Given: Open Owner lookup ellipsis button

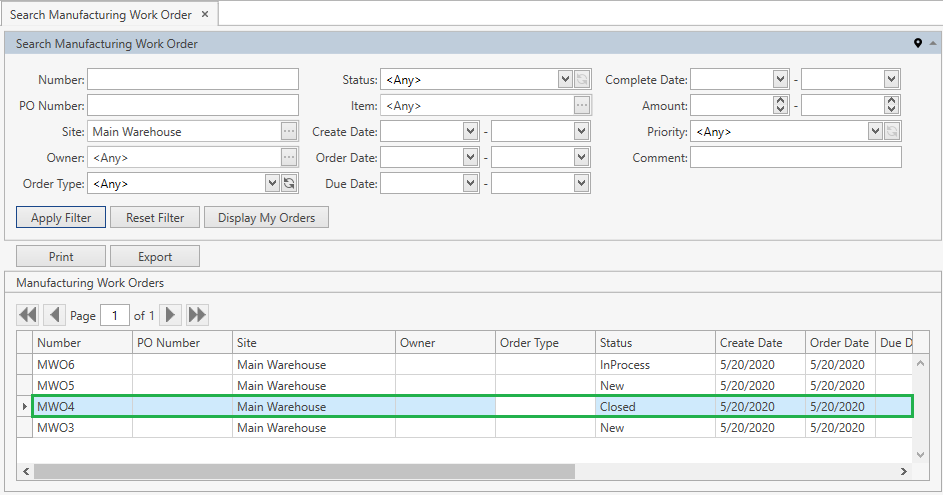Looking at the screenshot, I should pyautogui.click(x=289, y=157).
